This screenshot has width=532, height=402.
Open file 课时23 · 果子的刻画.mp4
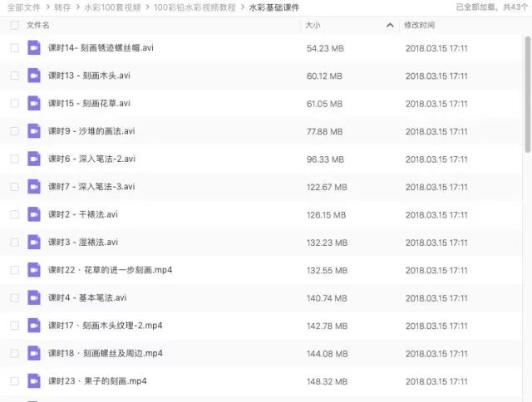click(97, 381)
